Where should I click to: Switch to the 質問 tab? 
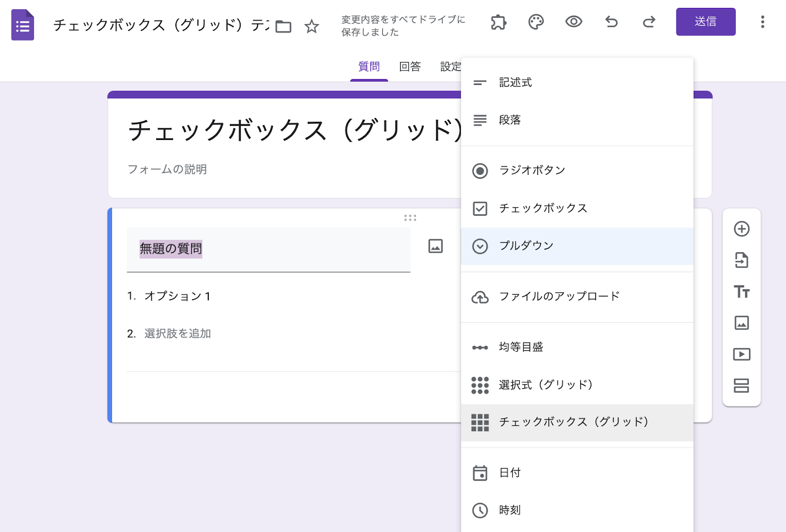pyautogui.click(x=369, y=67)
